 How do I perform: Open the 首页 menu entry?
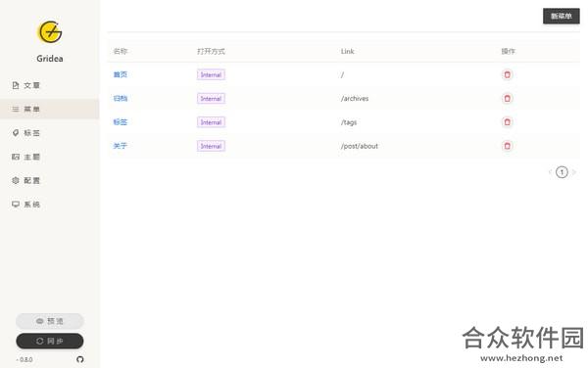pos(121,74)
